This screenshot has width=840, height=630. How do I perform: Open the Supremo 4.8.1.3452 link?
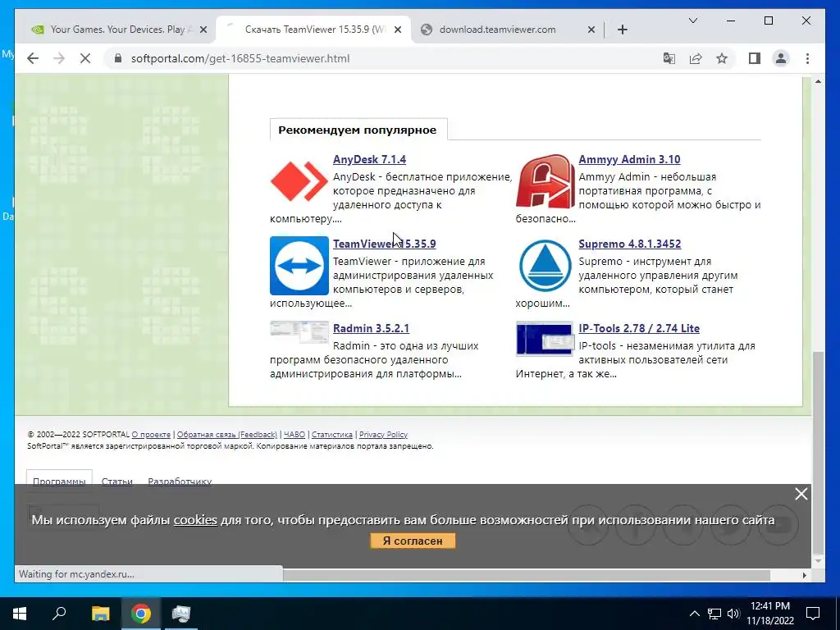(629, 244)
